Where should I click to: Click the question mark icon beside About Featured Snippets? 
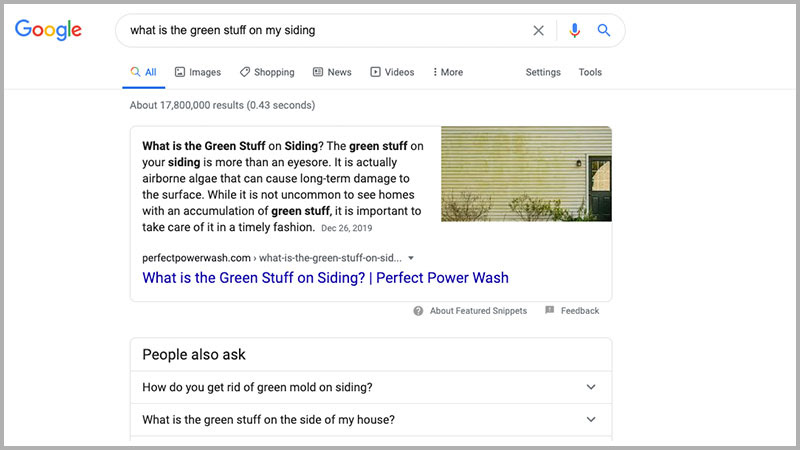[x=418, y=311]
